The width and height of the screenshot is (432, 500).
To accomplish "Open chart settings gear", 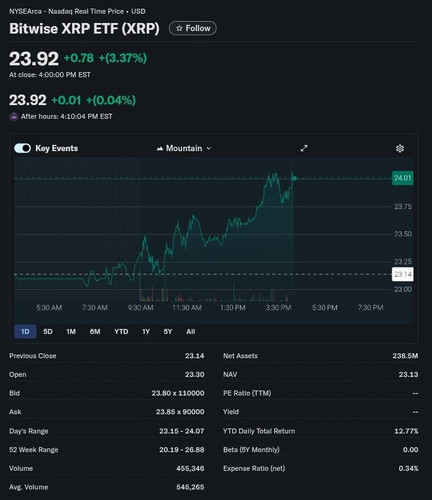I will pos(400,148).
